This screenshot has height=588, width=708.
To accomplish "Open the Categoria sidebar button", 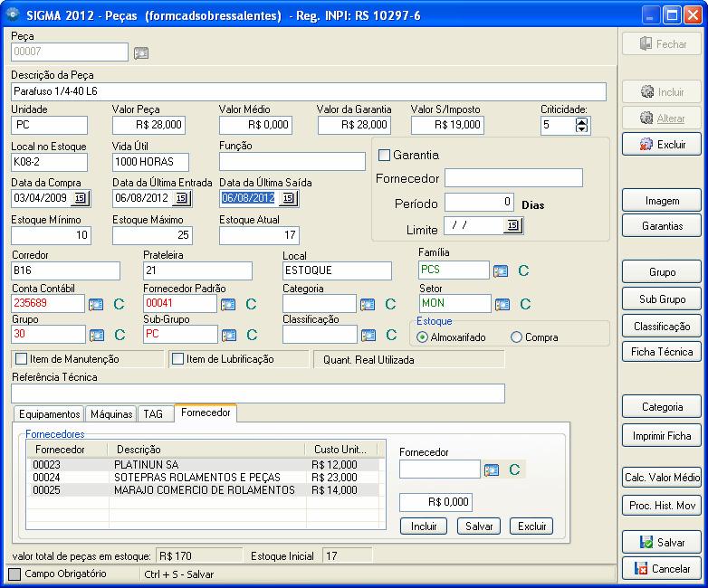I will (662, 407).
